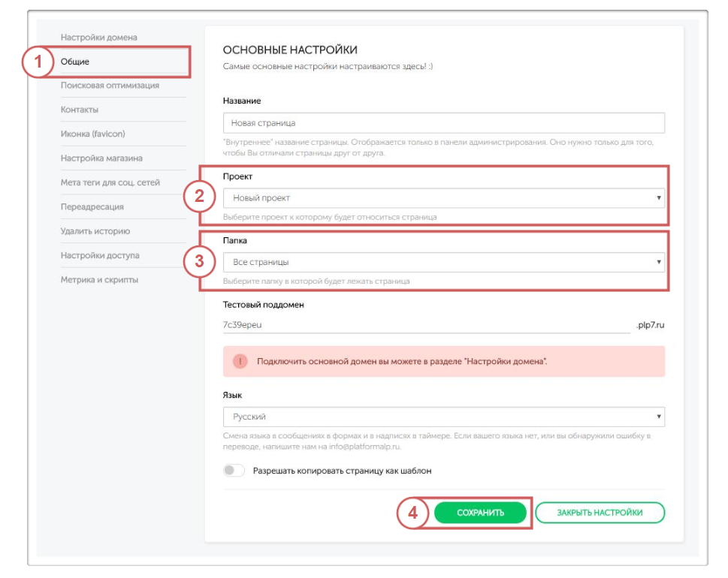The width and height of the screenshot is (728, 578).
Task: Click the red exclamation warning icon
Action: pos(240,361)
